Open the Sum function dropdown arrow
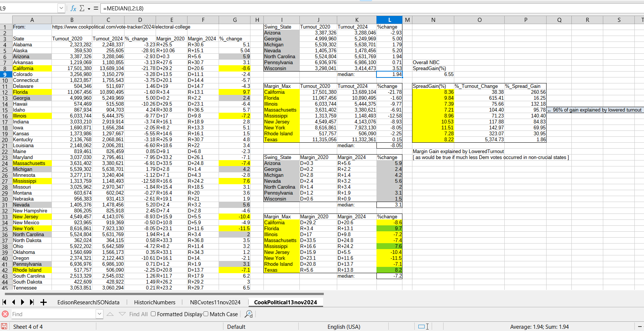This screenshot has width=644, height=331. click(x=89, y=9)
